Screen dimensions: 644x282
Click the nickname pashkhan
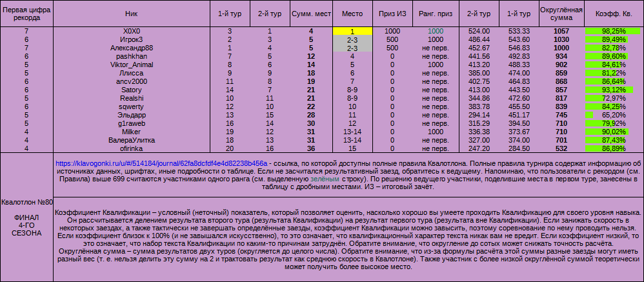pos(132,56)
